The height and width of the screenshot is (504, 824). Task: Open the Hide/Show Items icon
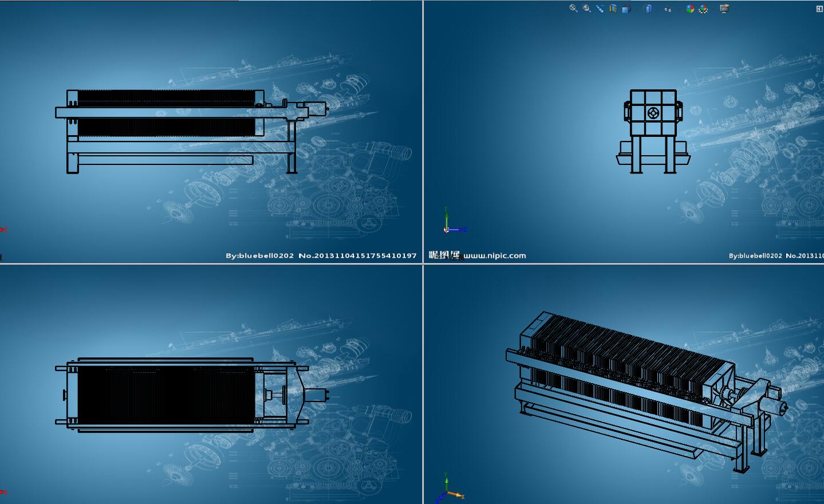[x=668, y=9]
